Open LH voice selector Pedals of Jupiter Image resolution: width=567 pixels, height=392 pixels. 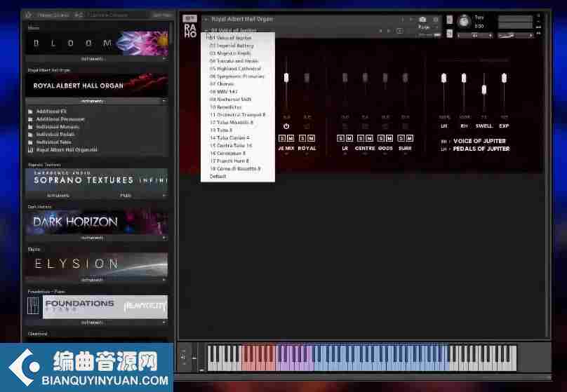click(481, 149)
